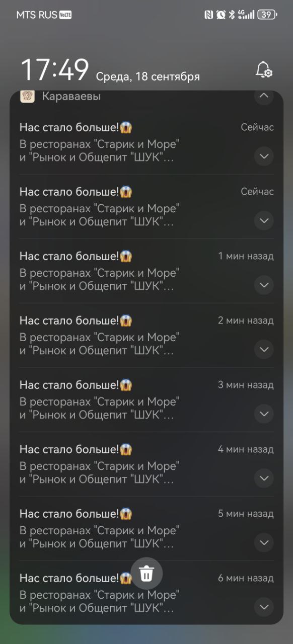
Task: Tap the Bluetooth status icon
Action: point(232,15)
